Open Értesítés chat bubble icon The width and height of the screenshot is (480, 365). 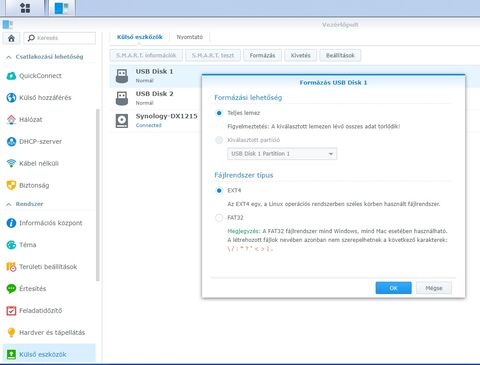coord(11,289)
